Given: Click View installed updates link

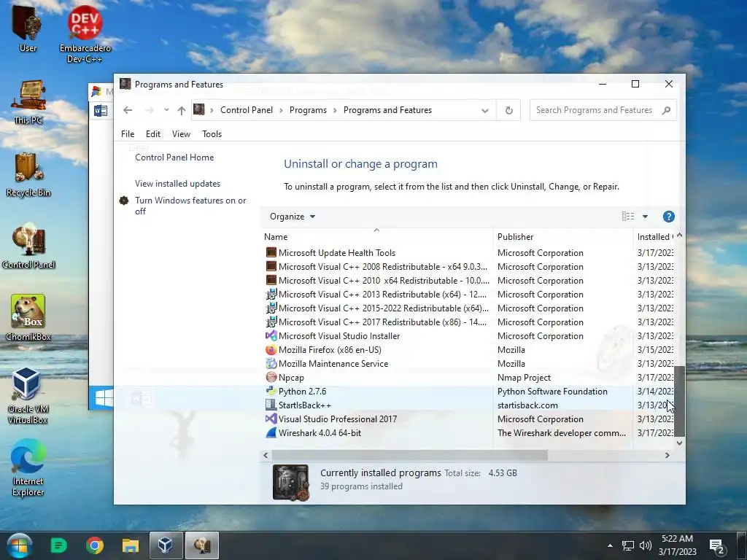Looking at the screenshot, I should pyautogui.click(x=178, y=183).
